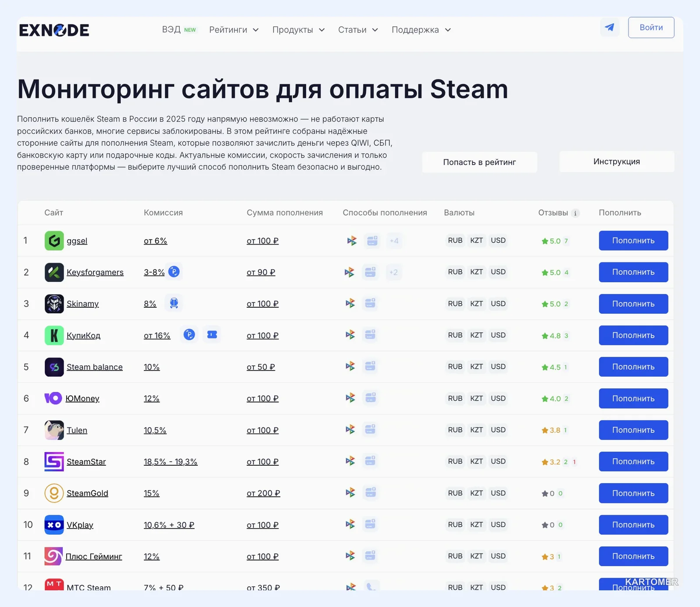Viewport: 700px width, 607px height.
Task: Click the coupon icon in КупиКод commission
Action: [212, 335]
